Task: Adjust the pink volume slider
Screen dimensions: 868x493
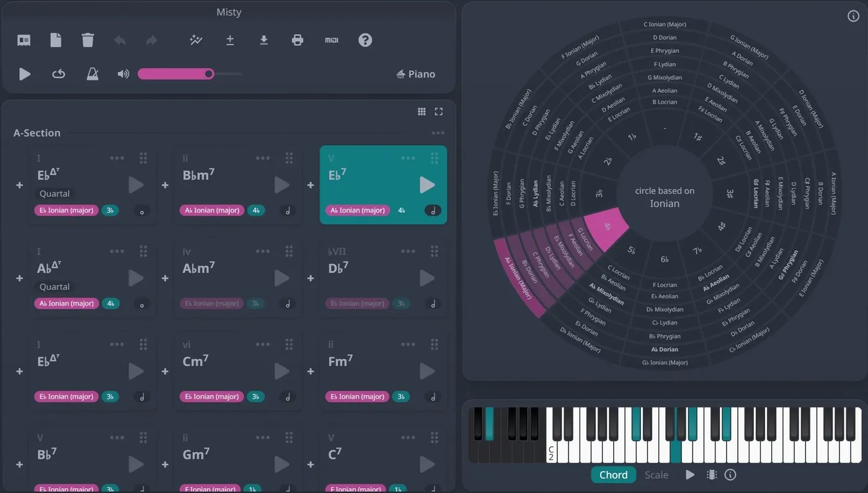Action: [190, 74]
